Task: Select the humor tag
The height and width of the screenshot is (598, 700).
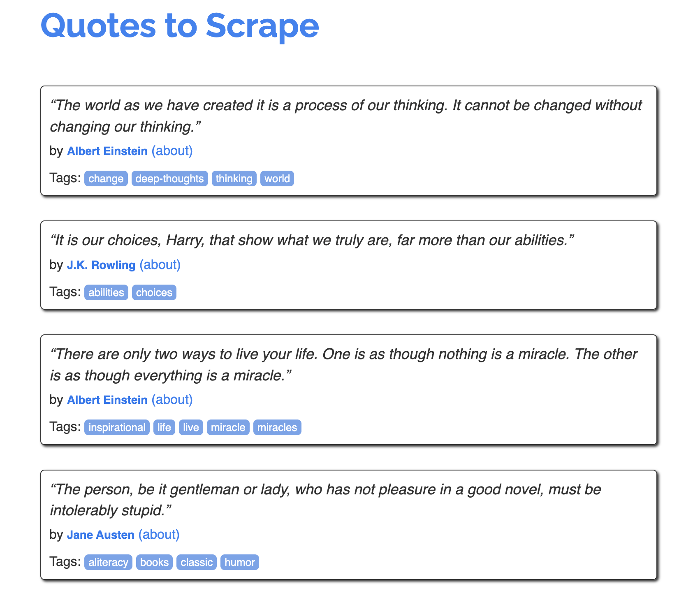Action: (x=240, y=562)
